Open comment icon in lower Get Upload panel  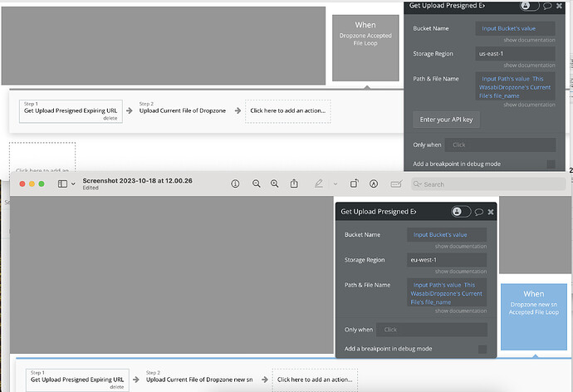(x=478, y=212)
